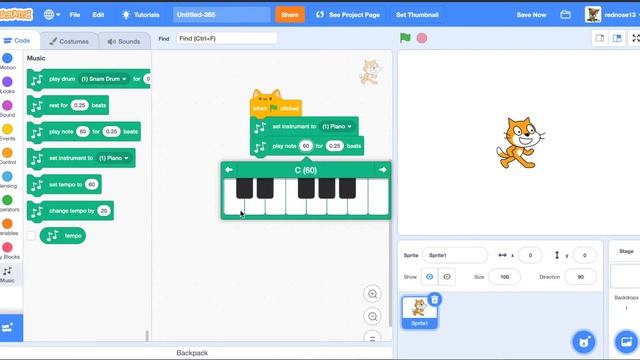Show the sprite using the eye icon
Image resolution: width=640 pixels, height=360 pixels.
tap(429, 277)
